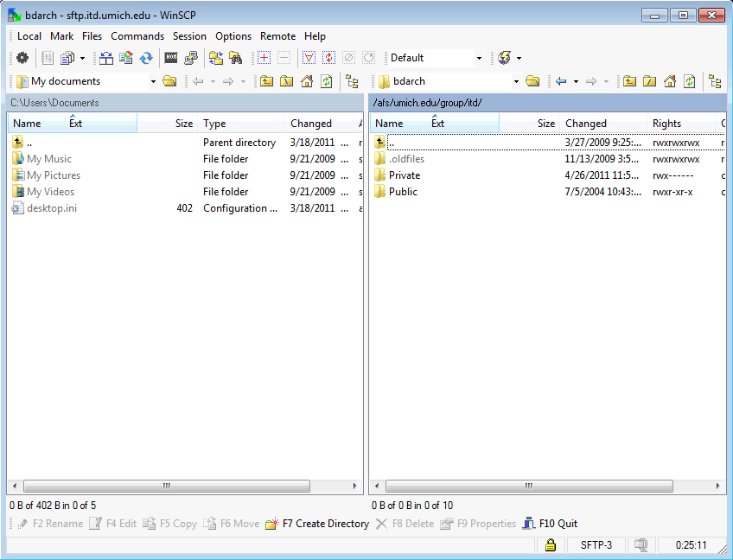Click remote refresh directory icon
733x560 pixels.
click(x=690, y=81)
